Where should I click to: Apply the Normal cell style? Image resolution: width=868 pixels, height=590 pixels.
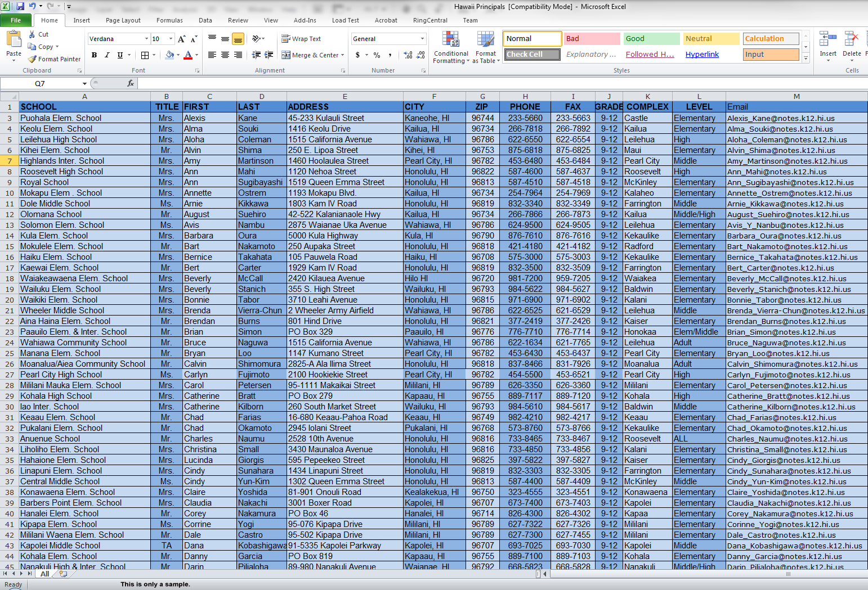pos(532,39)
